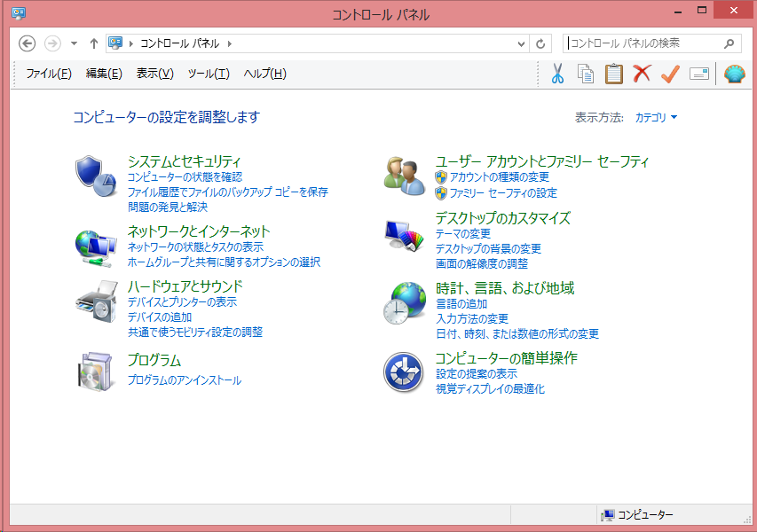
Task: Open プログラム category heading
Action: (x=154, y=360)
